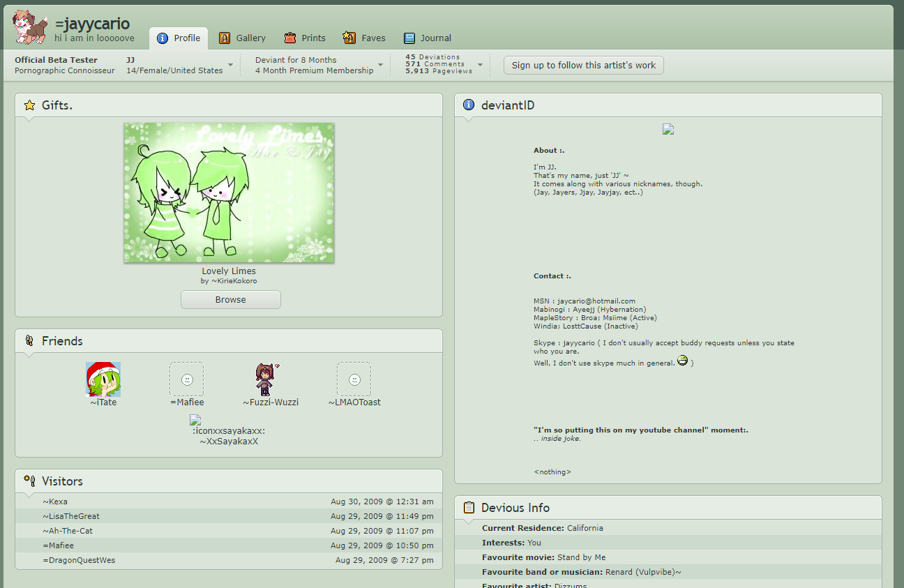Click the Visitors section icon
The width and height of the screenshot is (904, 588).
[x=29, y=481]
